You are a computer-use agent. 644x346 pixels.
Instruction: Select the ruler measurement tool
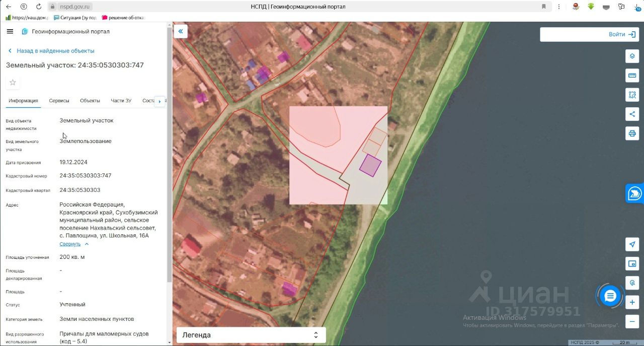tap(632, 76)
